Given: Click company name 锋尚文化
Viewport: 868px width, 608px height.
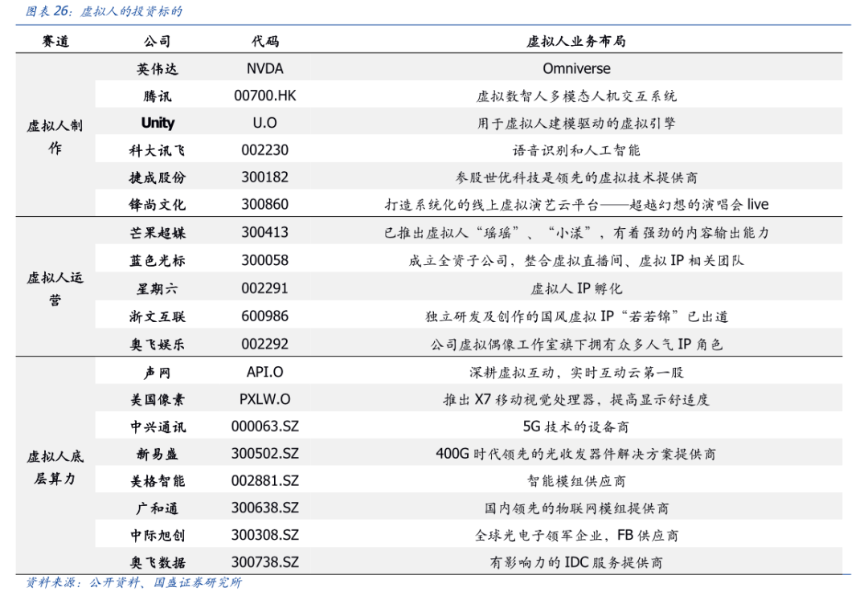Looking at the screenshot, I should (x=158, y=205).
